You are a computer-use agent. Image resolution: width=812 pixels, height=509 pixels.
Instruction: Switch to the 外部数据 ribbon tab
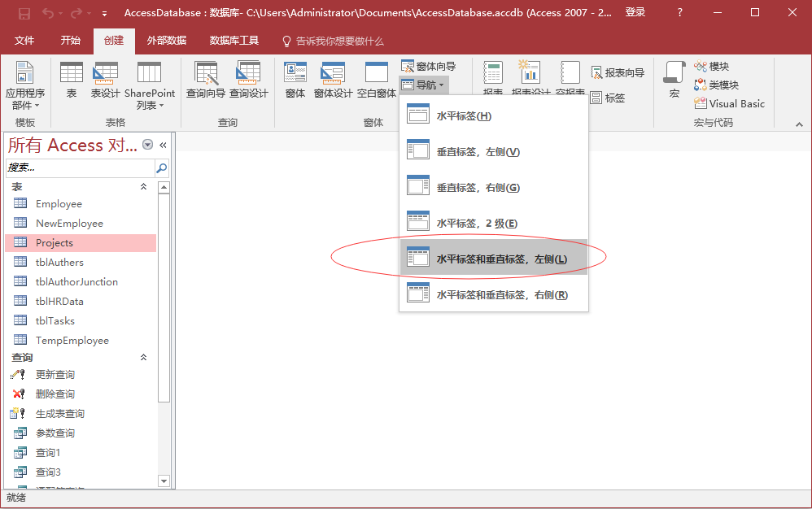tap(166, 41)
